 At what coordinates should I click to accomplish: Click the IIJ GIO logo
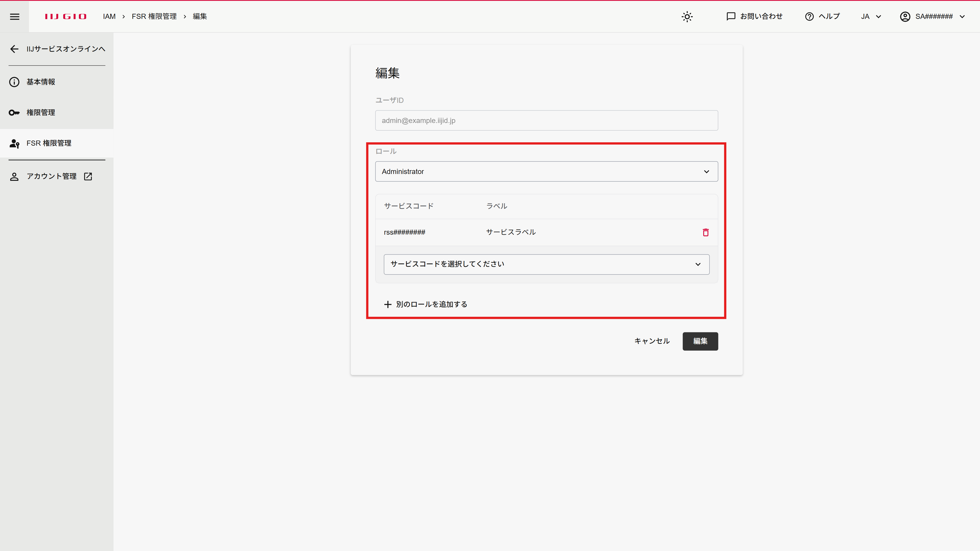pos(65,16)
